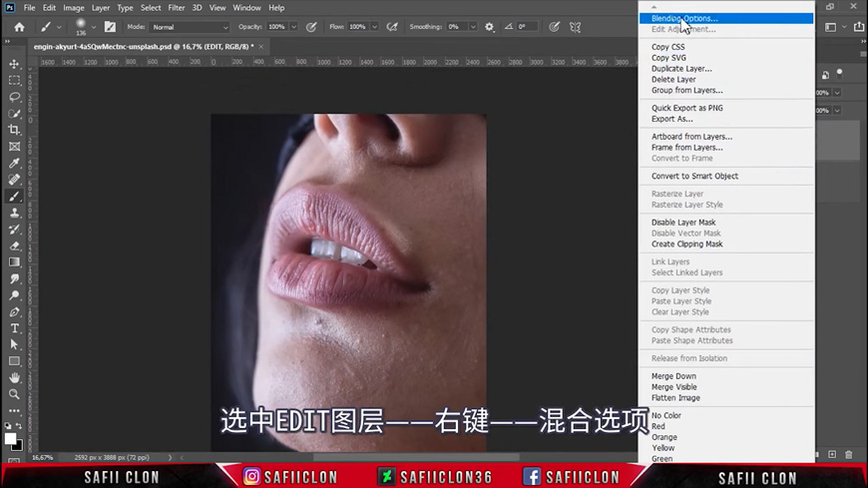The width and height of the screenshot is (868, 488).
Task: Select the Frame tool
Action: (x=14, y=147)
